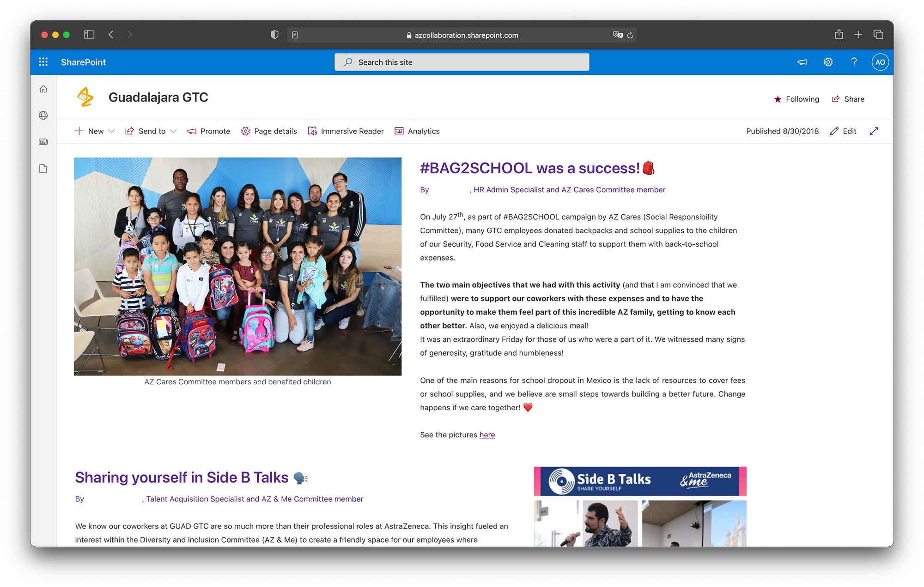Open Analytics from command bar

click(x=417, y=131)
